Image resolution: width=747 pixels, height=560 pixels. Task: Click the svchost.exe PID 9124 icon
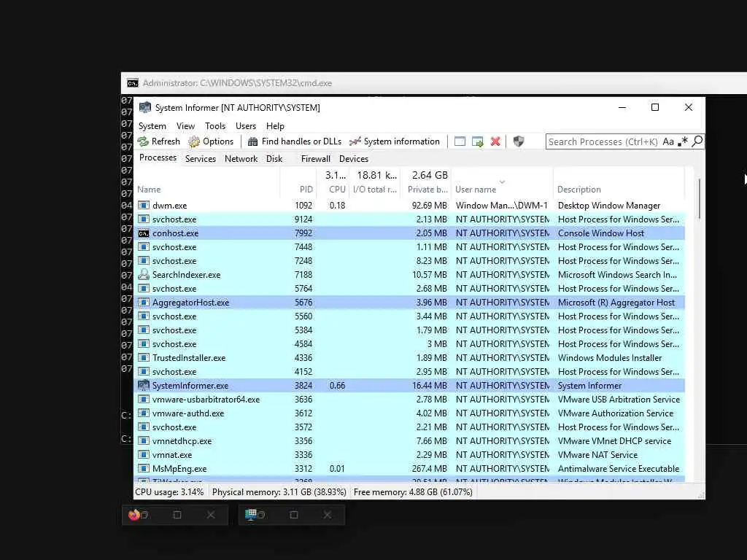144,219
